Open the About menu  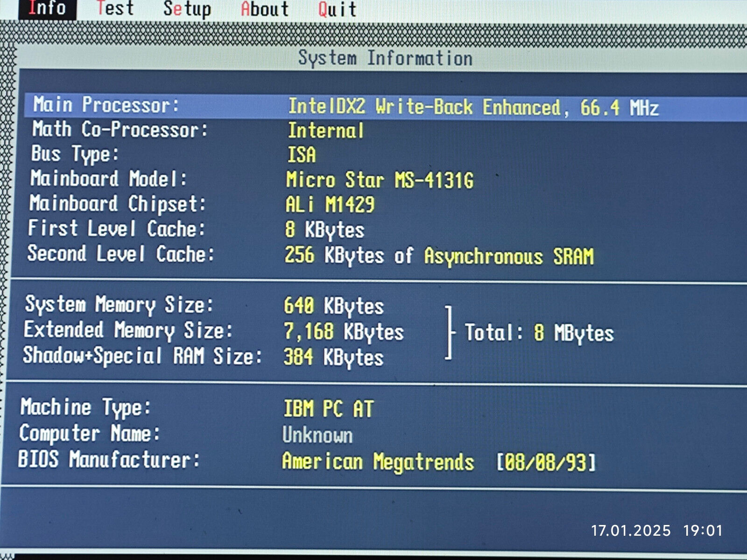pyautogui.click(x=265, y=9)
